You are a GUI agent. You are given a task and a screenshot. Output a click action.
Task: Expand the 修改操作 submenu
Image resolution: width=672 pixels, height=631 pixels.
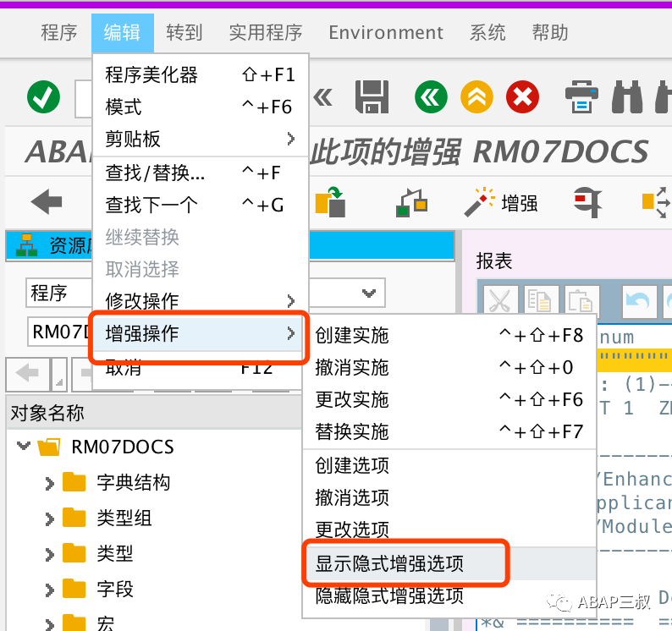pyautogui.click(x=201, y=301)
